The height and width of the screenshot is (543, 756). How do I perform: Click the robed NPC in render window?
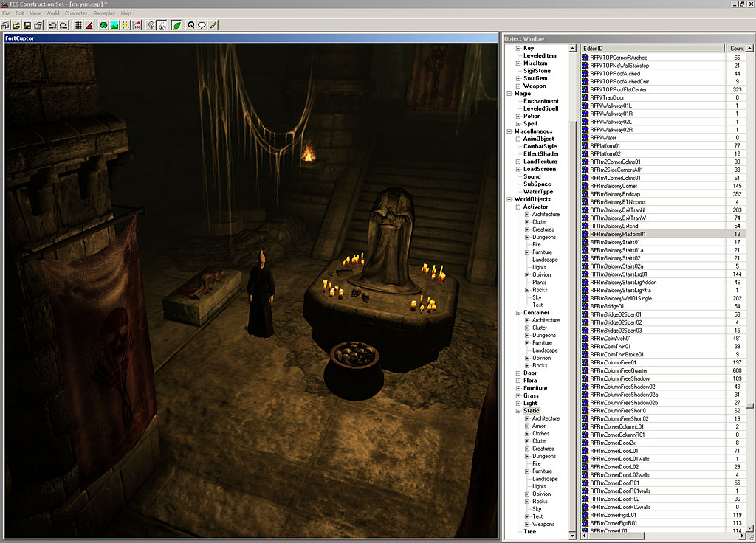point(261,295)
